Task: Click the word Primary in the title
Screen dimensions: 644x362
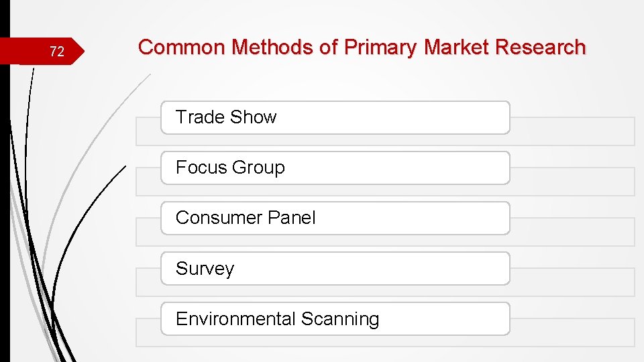Action: [x=380, y=48]
